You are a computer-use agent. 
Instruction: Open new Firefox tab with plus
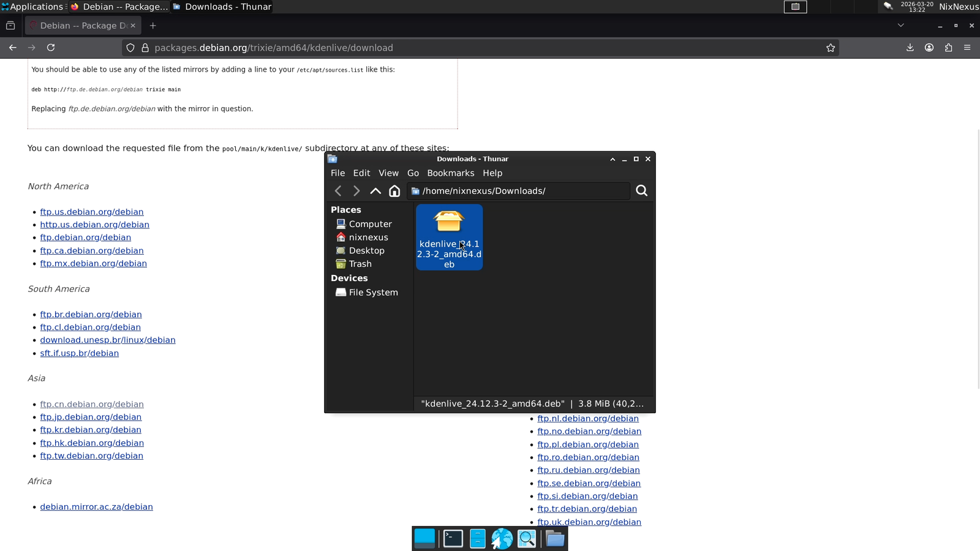153,26
